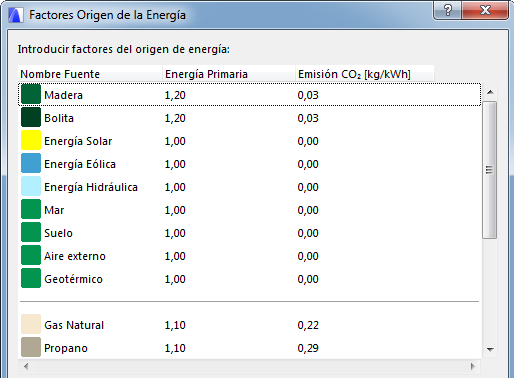This screenshot has width=514, height=378.
Task: Click the blue application icon in title bar
Action: point(16,15)
